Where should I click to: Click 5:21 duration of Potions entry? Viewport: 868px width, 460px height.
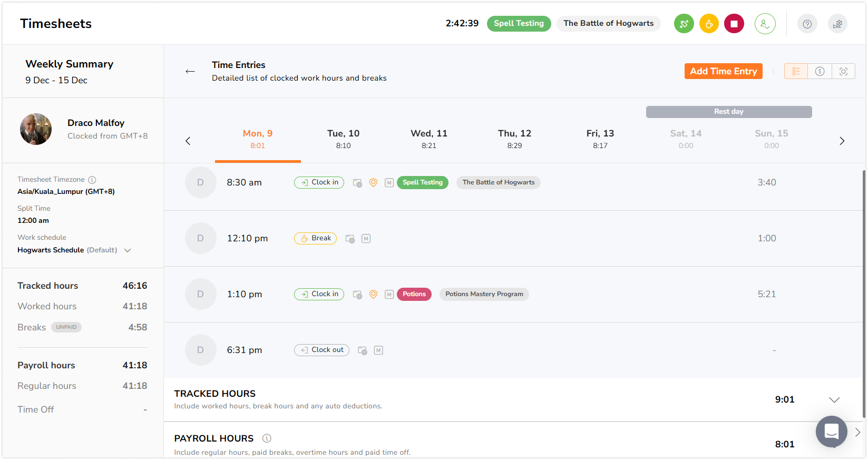click(766, 294)
